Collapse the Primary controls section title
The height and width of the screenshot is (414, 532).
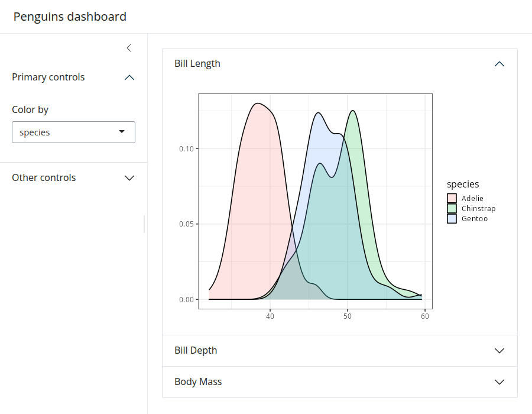[x=48, y=77]
